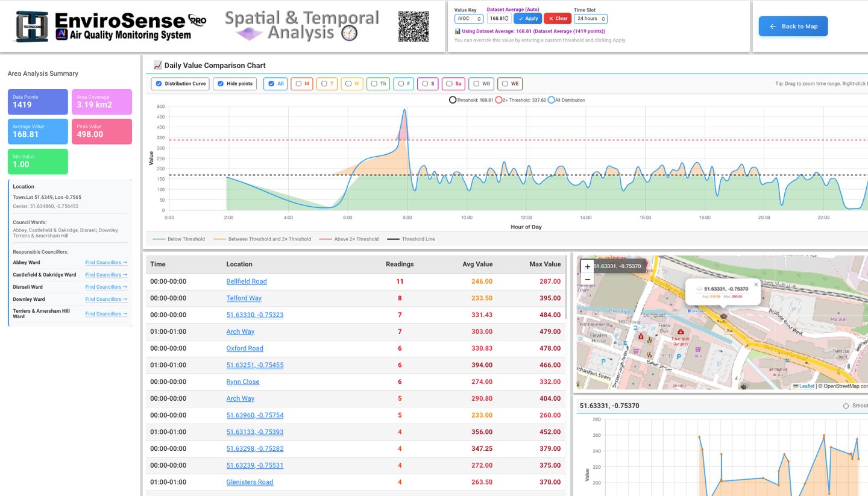Enable the M (Monday) checkbox
Viewport: 868px width, 496px height.
point(298,84)
